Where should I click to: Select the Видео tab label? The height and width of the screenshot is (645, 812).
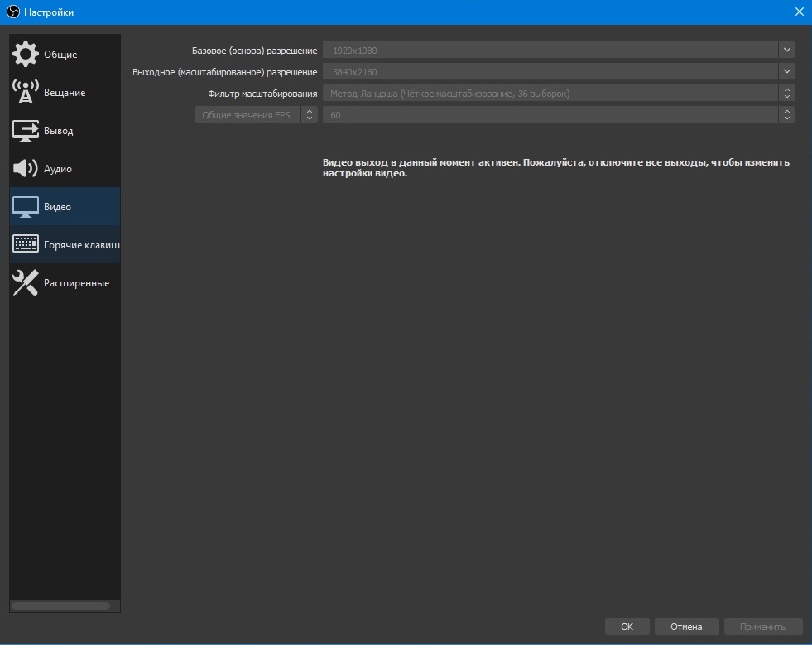click(x=57, y=207)
